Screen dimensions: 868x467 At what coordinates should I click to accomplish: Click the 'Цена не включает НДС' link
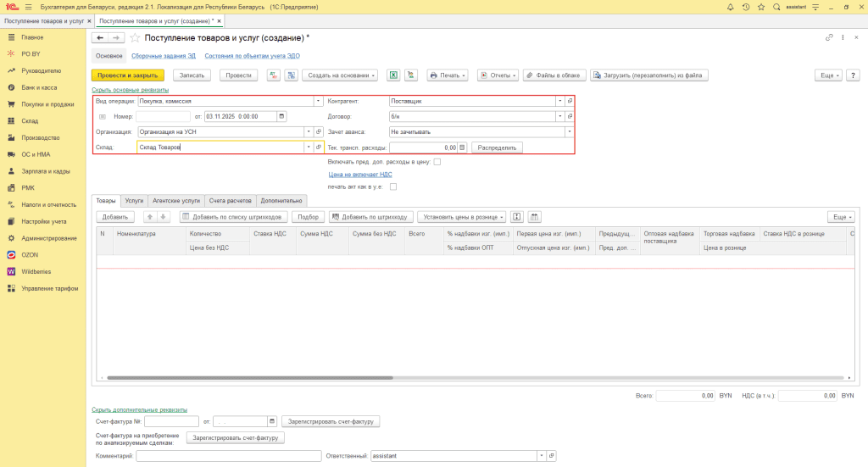coord(361,175)
